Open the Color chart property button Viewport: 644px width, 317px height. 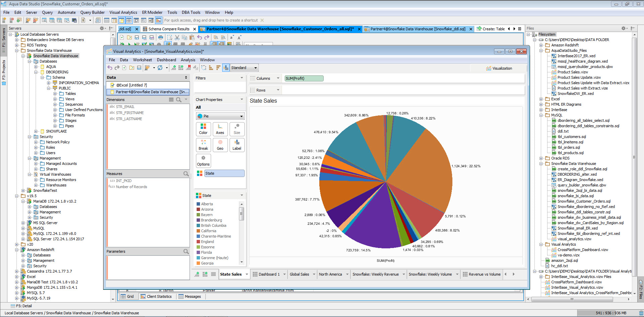pyautogui.click(x=203, y=129)
